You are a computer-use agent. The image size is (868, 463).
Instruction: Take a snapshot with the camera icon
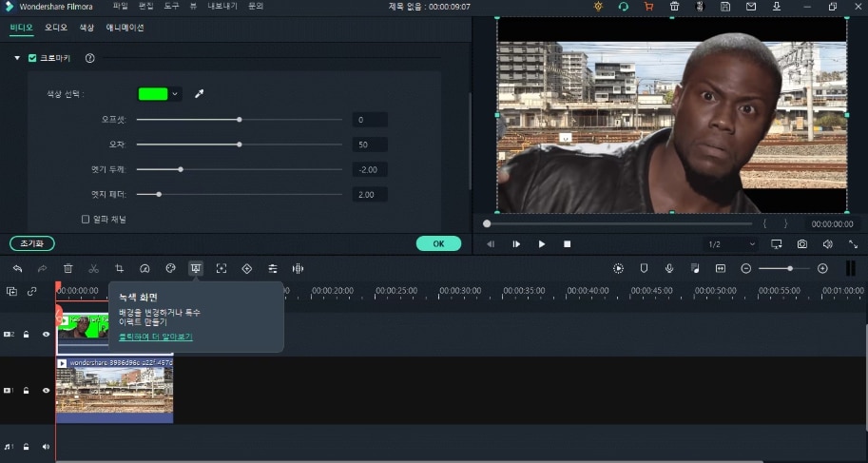pos(802,244)
